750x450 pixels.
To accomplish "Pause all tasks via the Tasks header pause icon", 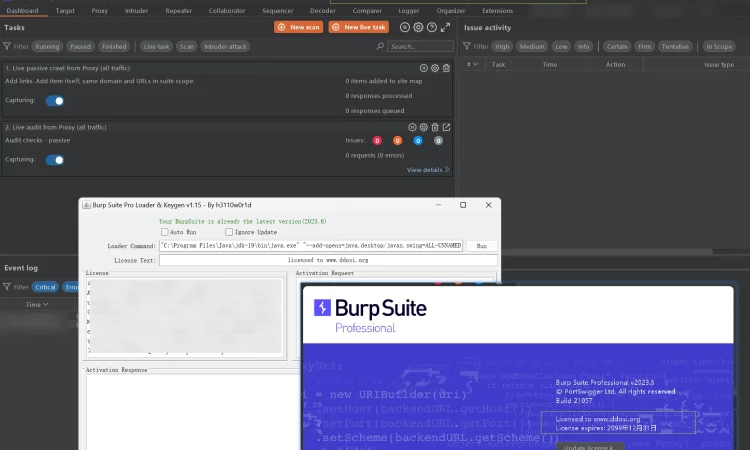I will point(405,27).
